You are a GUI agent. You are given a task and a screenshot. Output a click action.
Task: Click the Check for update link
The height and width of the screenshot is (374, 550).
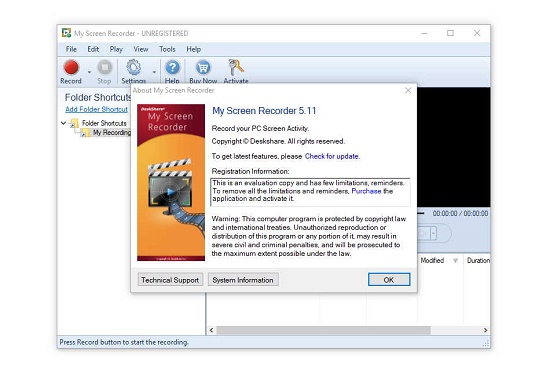pos(332,156)
